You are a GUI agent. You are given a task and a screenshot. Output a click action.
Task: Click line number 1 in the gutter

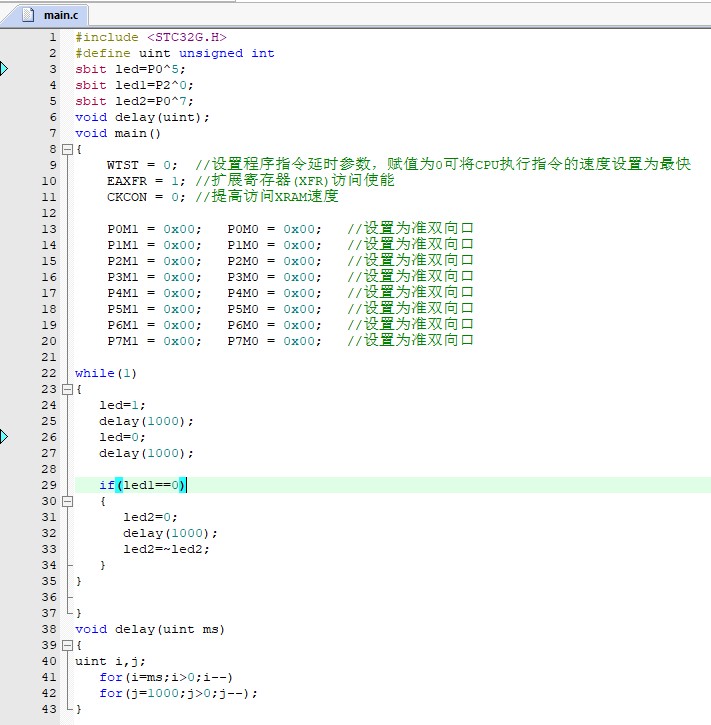(53, 37)
